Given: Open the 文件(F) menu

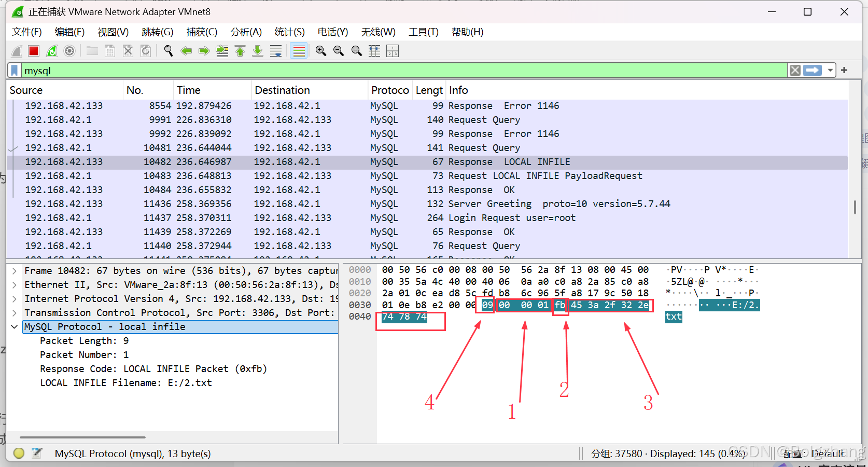Looking at the screenshot, I should pos(27,32).
